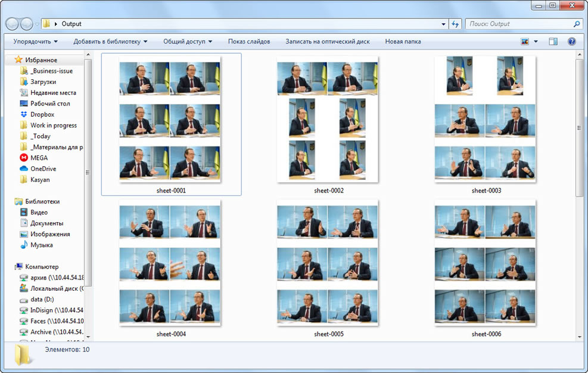Click Показ слайдов in the toolbar
The image size is (588, 373).
[x=249, y=42]
